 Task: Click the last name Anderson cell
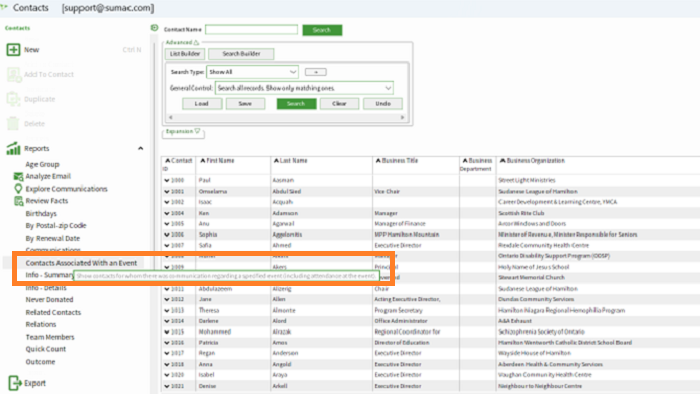[x=285, y=353]
